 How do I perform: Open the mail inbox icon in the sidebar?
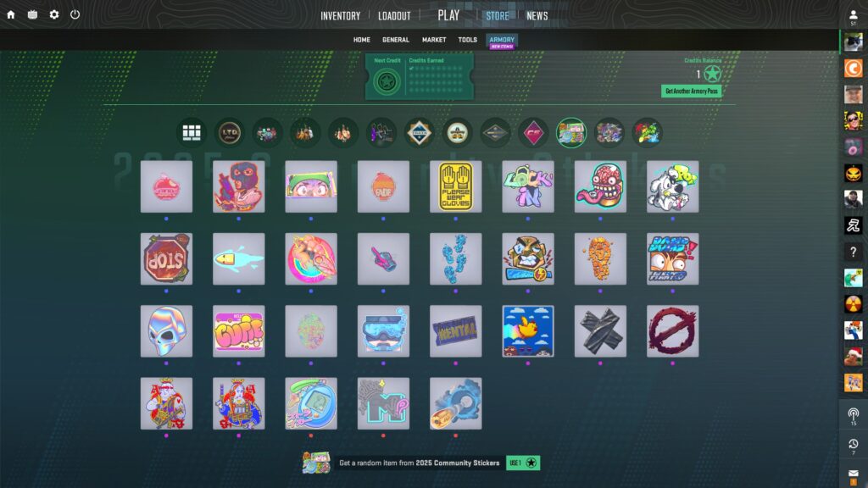coord(853,474)
